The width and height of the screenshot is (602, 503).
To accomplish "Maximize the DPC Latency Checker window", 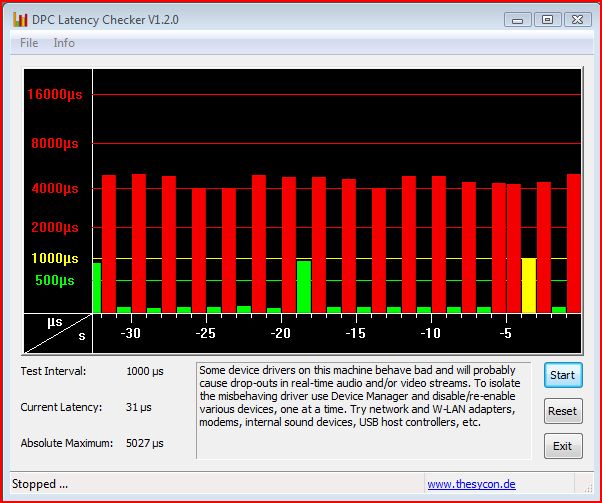I will 547,20.
